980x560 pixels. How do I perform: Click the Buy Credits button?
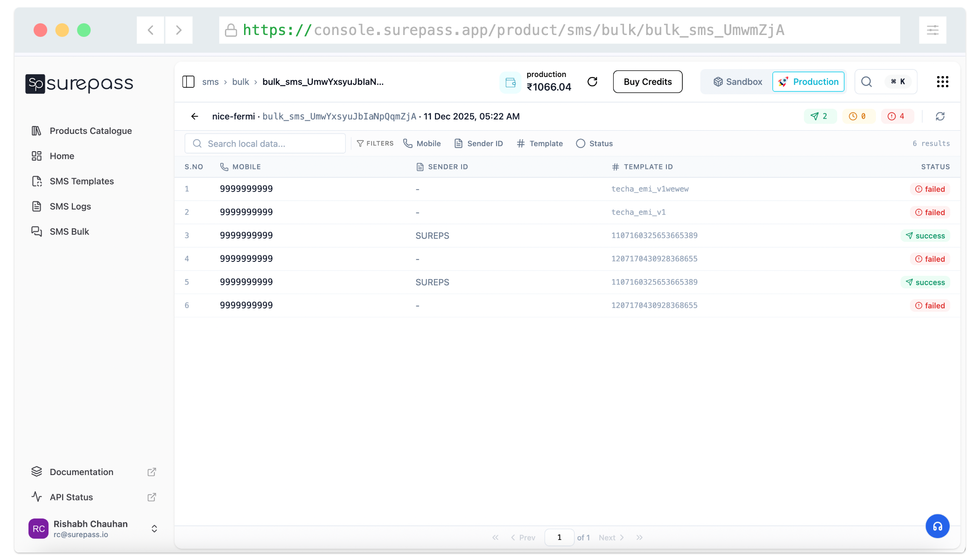coord(647,82)
